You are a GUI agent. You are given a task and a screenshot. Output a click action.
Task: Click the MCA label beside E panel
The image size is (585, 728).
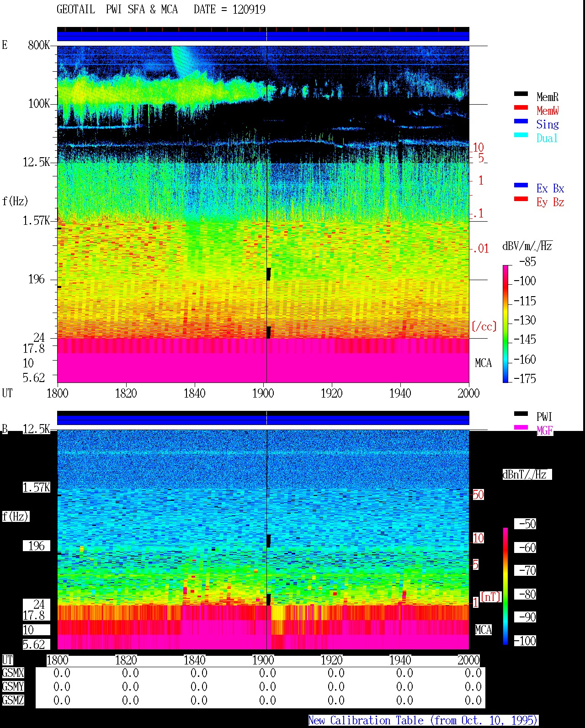(483, 363)
